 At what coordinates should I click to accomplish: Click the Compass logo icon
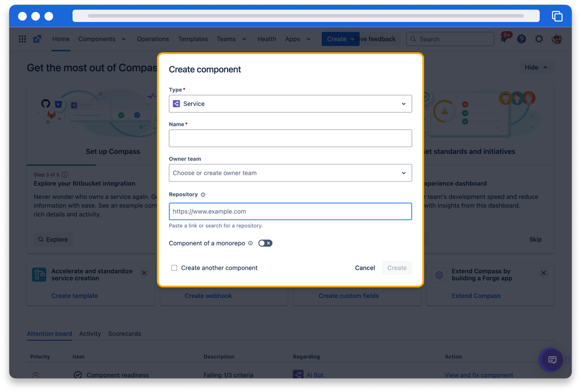pos(37,39)
